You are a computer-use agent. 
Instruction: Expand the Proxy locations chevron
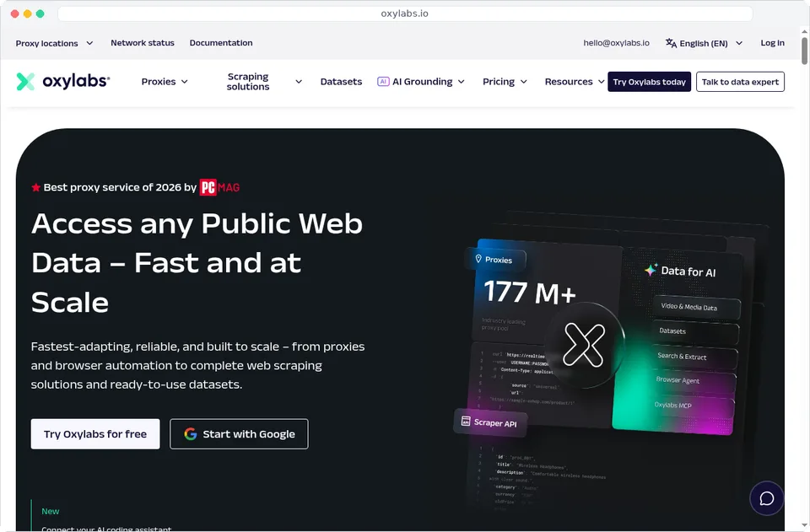[89, 43]
